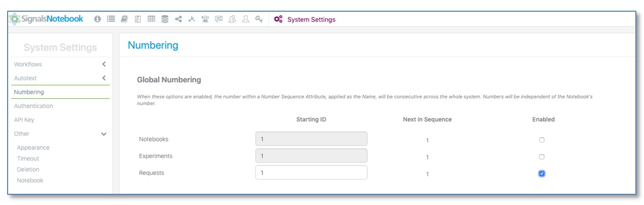Viewport: 644px width, 205px height.
Task: Click the Requests Starting ID field
Action: click(311, 172)
